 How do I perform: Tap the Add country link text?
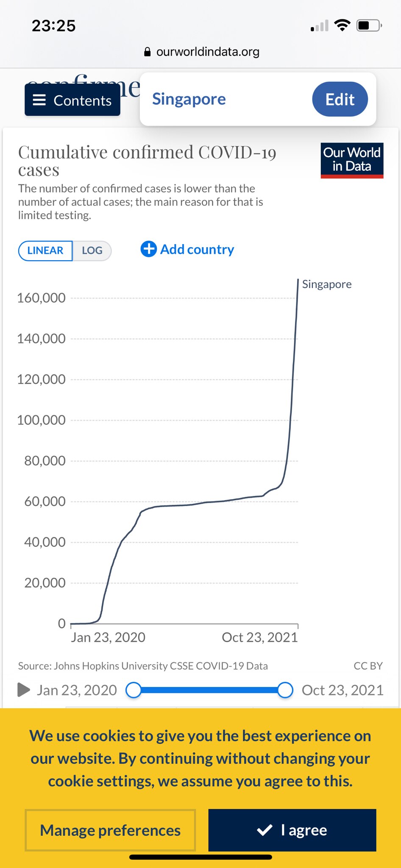pyautogui.click(x=197, y=250)
